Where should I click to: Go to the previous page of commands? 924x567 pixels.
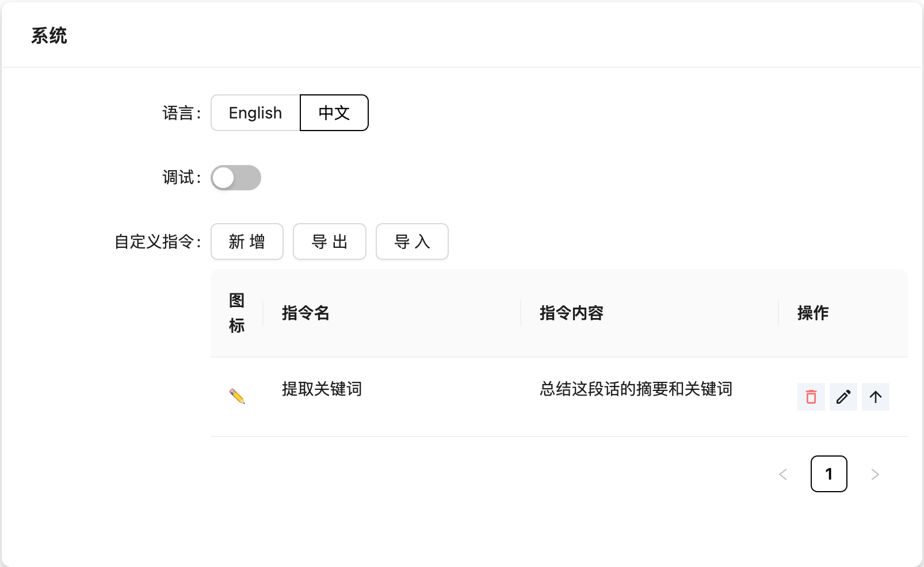pyautogui.click(x=782, y=474)
